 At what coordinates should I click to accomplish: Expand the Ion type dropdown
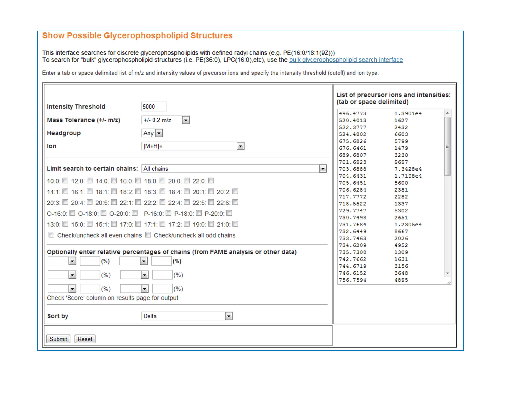coord(193,146)
